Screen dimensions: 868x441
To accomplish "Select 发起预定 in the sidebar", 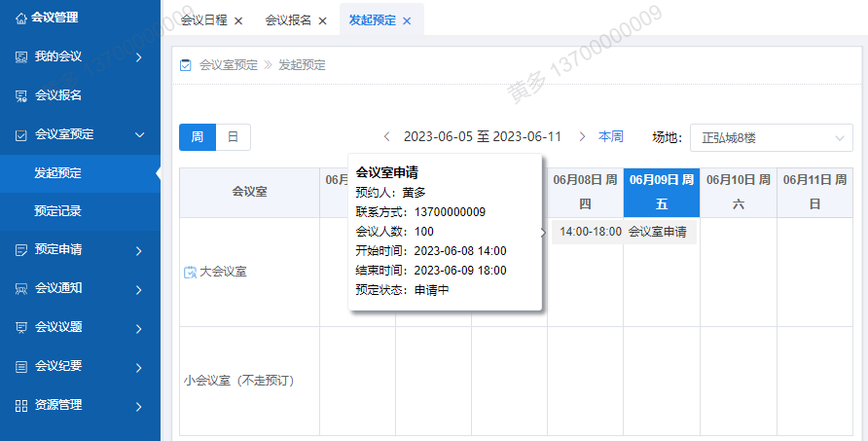I will pos(80,173).
